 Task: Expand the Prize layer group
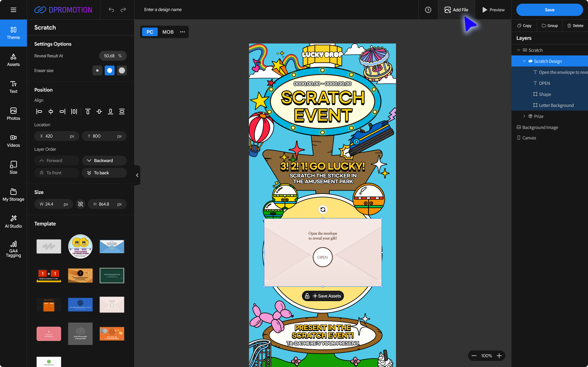tap(524, 116)
